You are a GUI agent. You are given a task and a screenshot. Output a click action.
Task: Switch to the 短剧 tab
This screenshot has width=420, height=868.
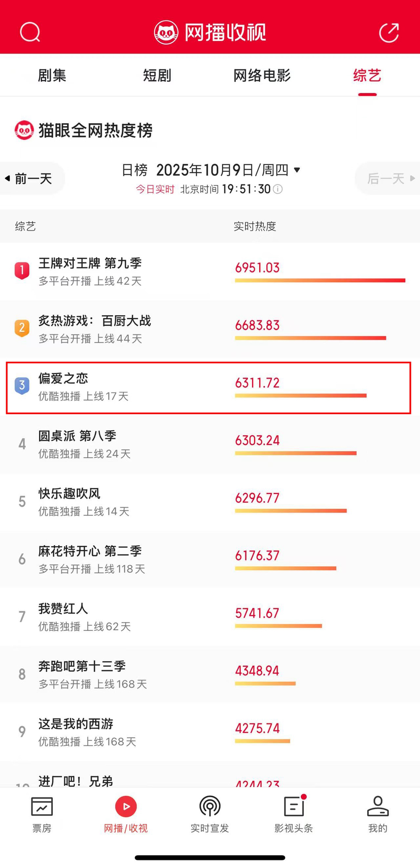coord(157,76)
